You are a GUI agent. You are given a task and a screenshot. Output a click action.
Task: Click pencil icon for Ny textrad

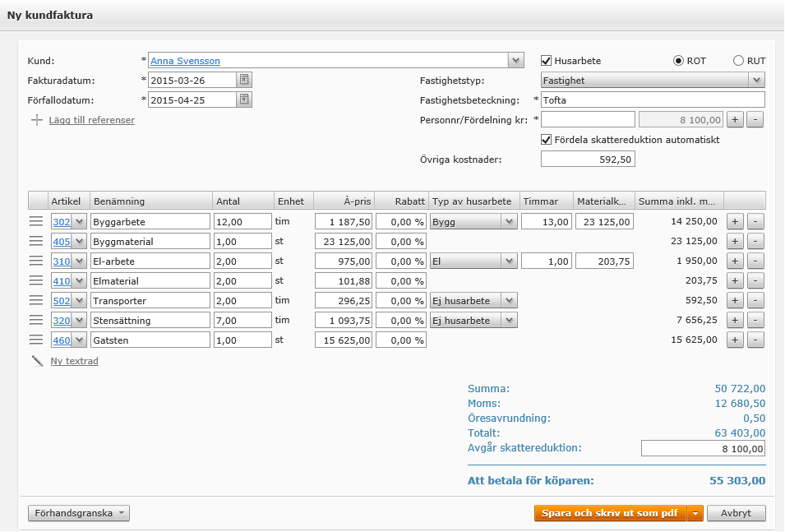(x=37, y=361)
